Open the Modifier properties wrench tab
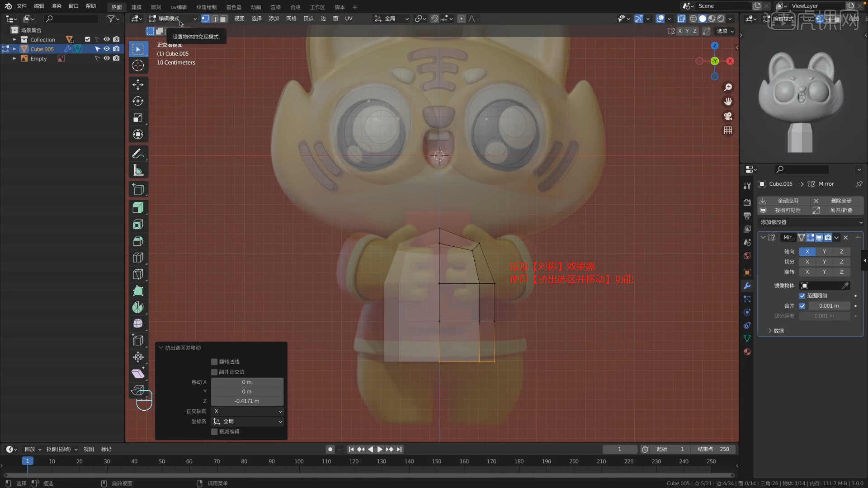This screenshot has width=868, height=488. coord(747,286)
